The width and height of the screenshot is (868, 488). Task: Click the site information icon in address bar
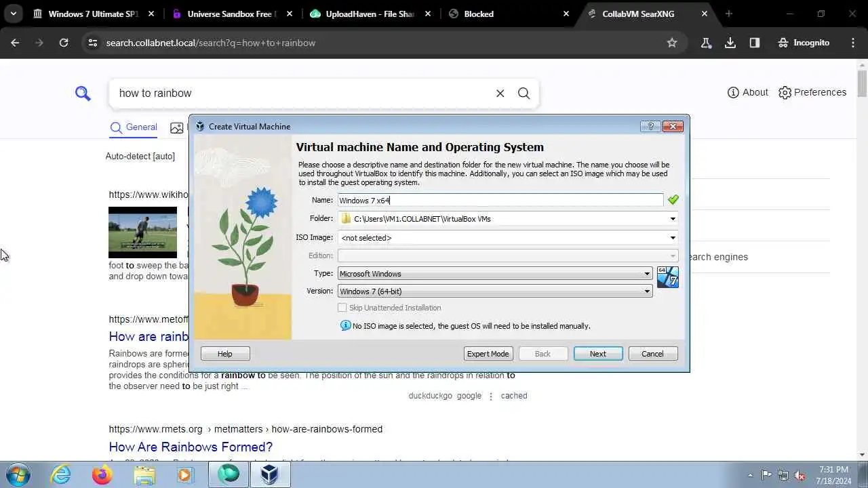(93, 43)
